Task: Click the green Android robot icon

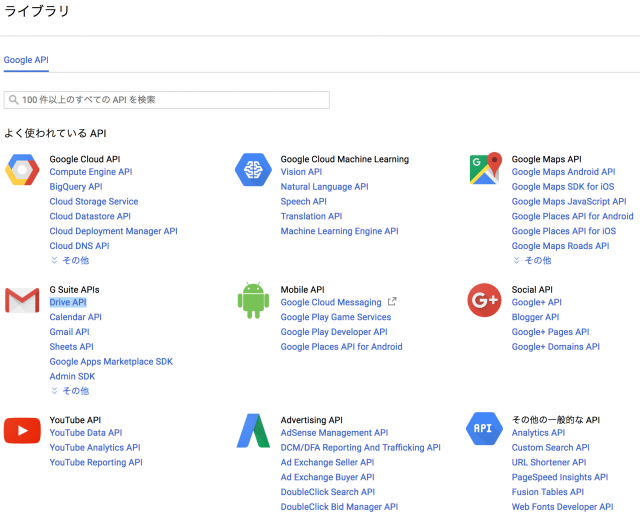Action: click(x=253, y=300)
